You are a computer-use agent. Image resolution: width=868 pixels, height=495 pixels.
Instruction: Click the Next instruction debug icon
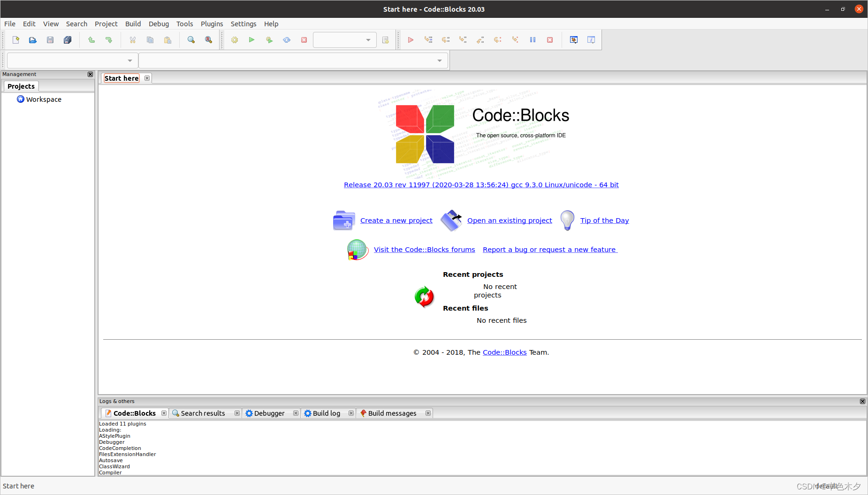pos(498,40)
